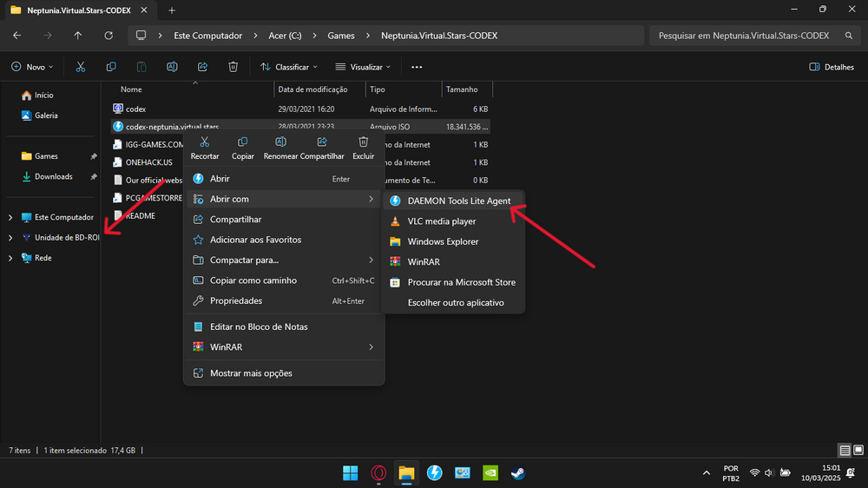868x488 pixels.
Task: Select the codex file row
Action: point(300,109)
